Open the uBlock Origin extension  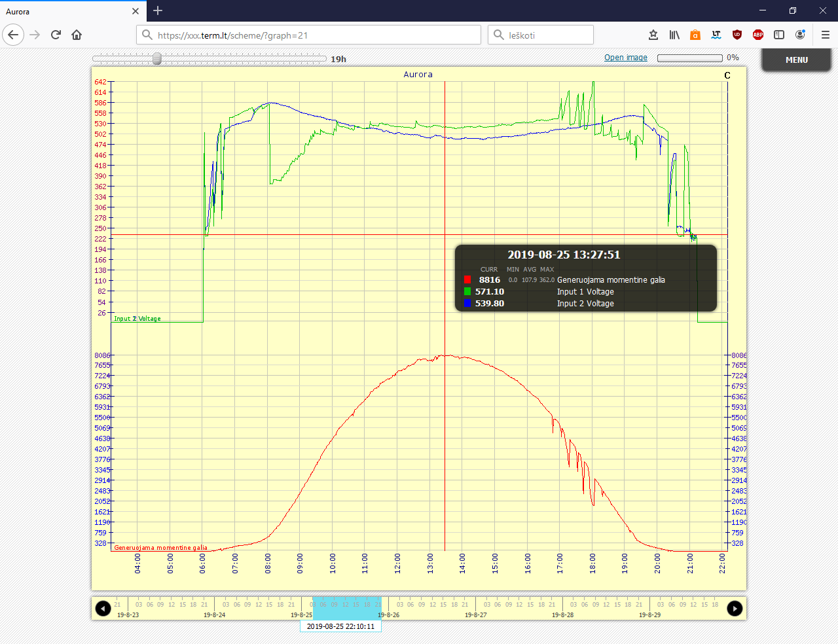(x=737, y=35)
